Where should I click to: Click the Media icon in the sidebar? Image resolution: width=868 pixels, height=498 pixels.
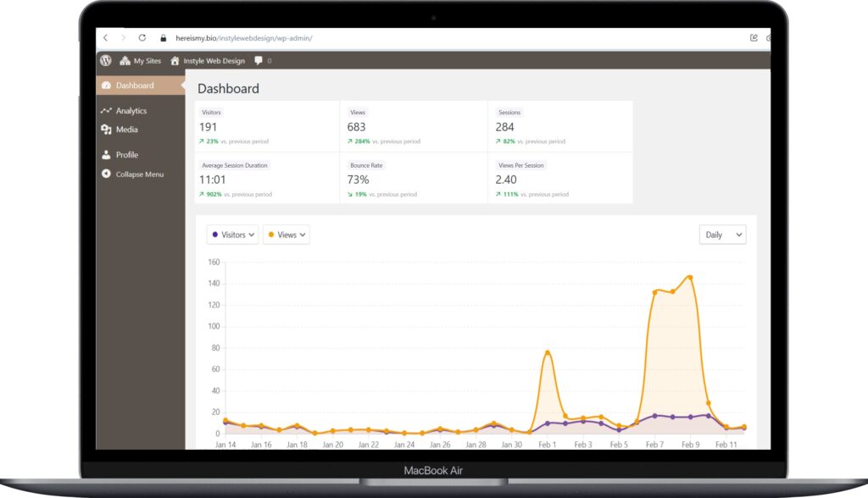click(106, 130)
